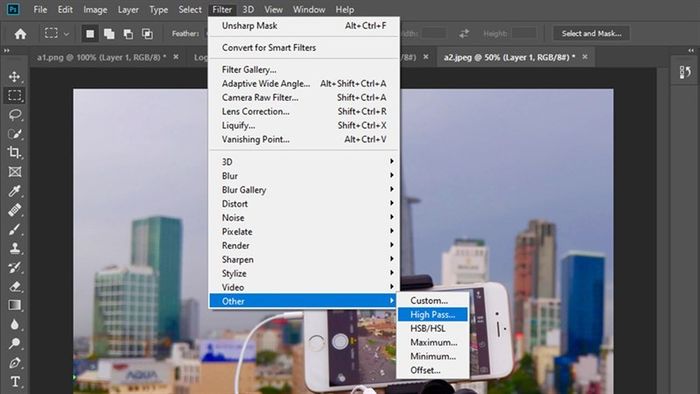This screenshot has height=394, width=700.
Task: Select the Eraser tool
Action: 14,286
